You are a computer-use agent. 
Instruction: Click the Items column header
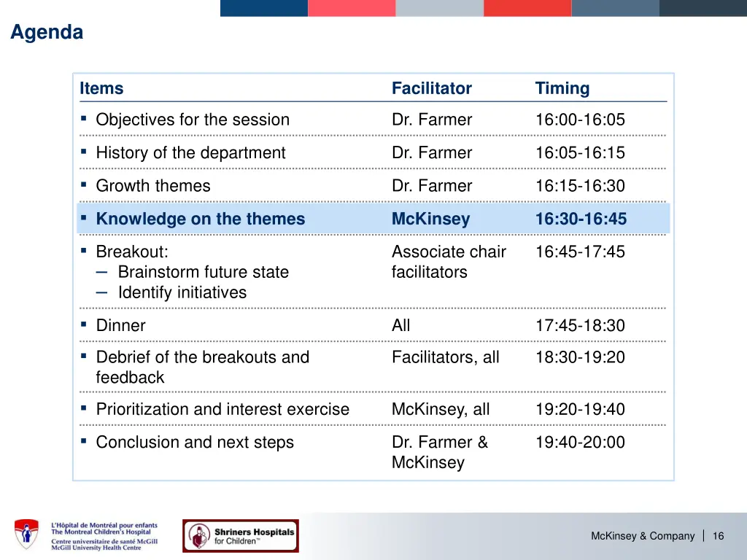point(101,88)
